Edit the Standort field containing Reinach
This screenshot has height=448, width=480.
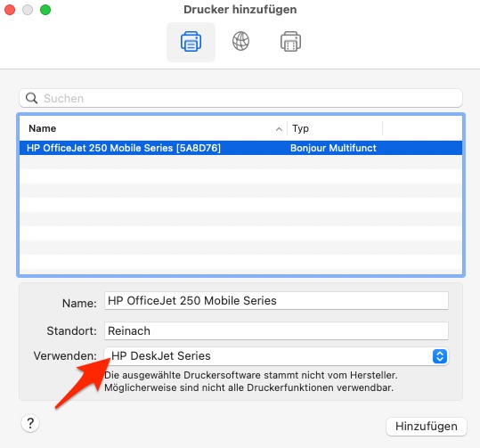coord(276,331)
